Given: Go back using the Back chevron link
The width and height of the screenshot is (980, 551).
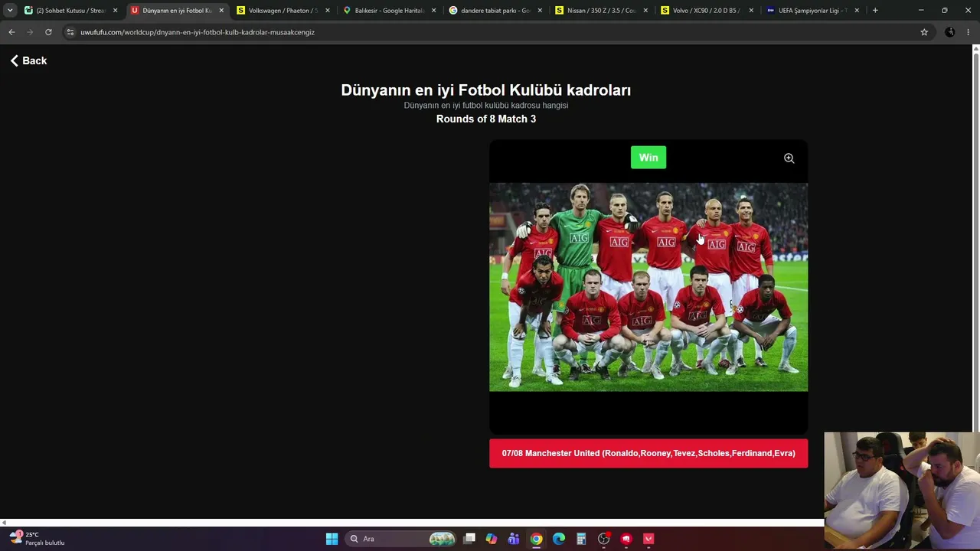Looking at the screenshot, I should click(x=28, y=60).
